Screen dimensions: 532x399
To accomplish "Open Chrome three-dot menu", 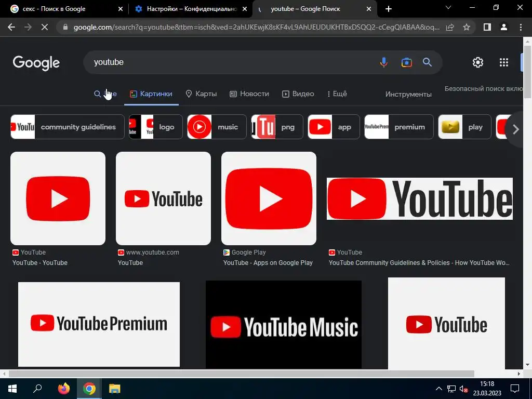I will (521, 27).
